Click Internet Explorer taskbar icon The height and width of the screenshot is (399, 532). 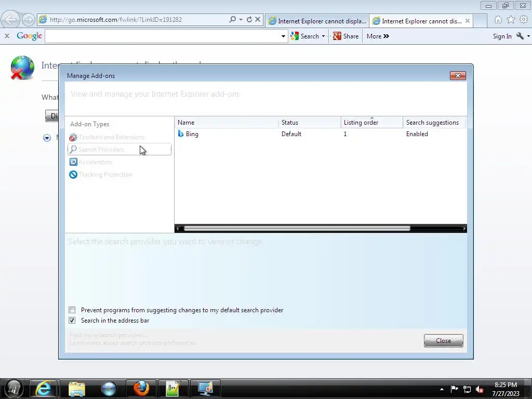(44, 389)
